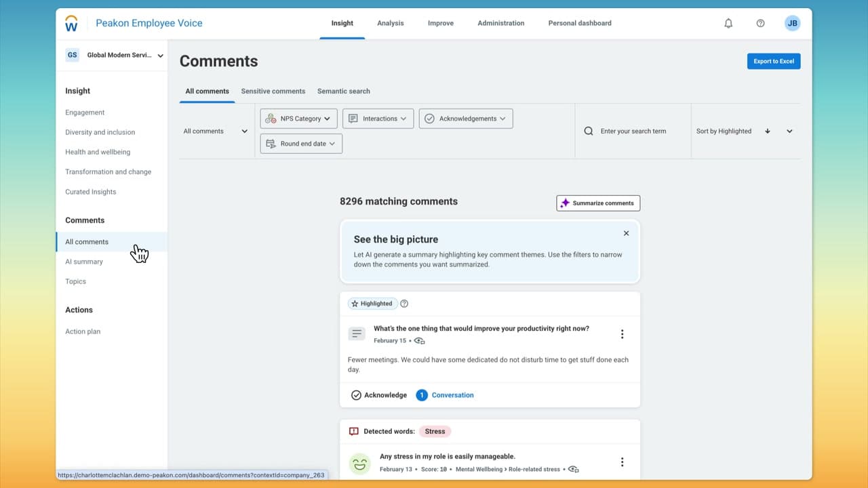This screenshot has width=868, height=488.
Task: Click the eye icon beside Role-related stress
Action: [x=574, y=469]
